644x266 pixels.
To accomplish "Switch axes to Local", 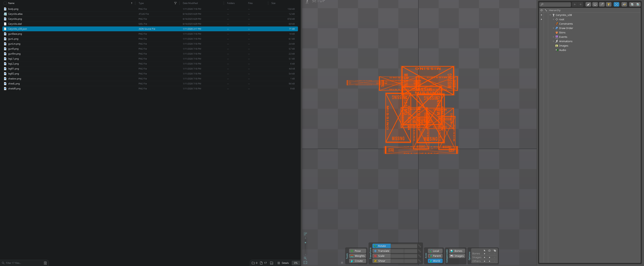I will (435, 251).
